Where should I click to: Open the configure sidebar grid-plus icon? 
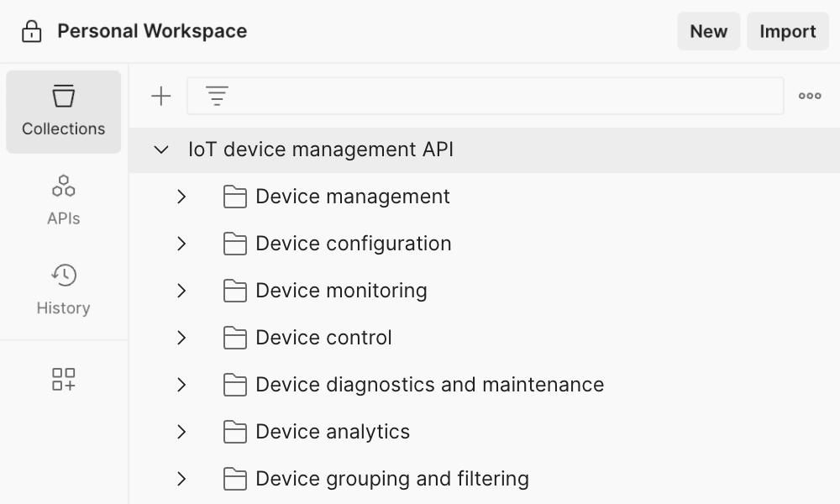[x=64, y=379]
